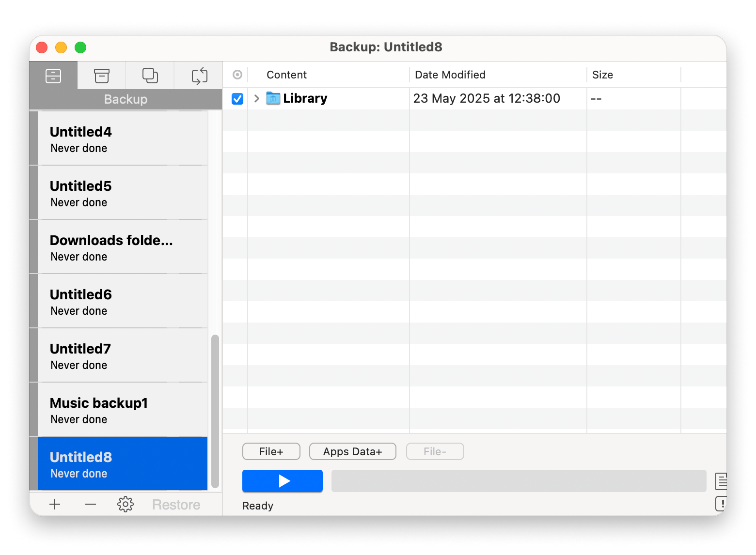Switch to the Synchronize mode icon
This screenshot has width=756, height=555.
tap(199, 76)
